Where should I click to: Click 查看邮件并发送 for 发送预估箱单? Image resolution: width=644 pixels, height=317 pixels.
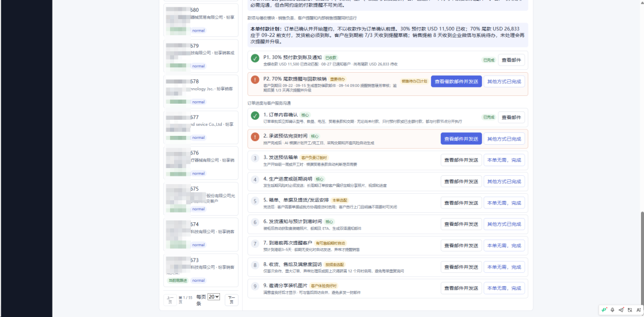click(x=461, y=160)
